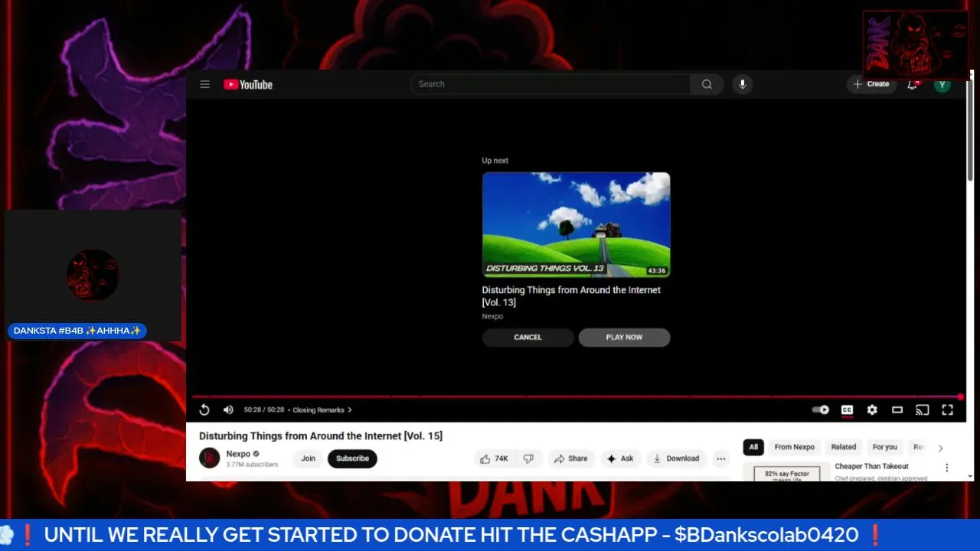Open the account avatar menu
Viewport: 980px width, 551px height.
[942, 84]
